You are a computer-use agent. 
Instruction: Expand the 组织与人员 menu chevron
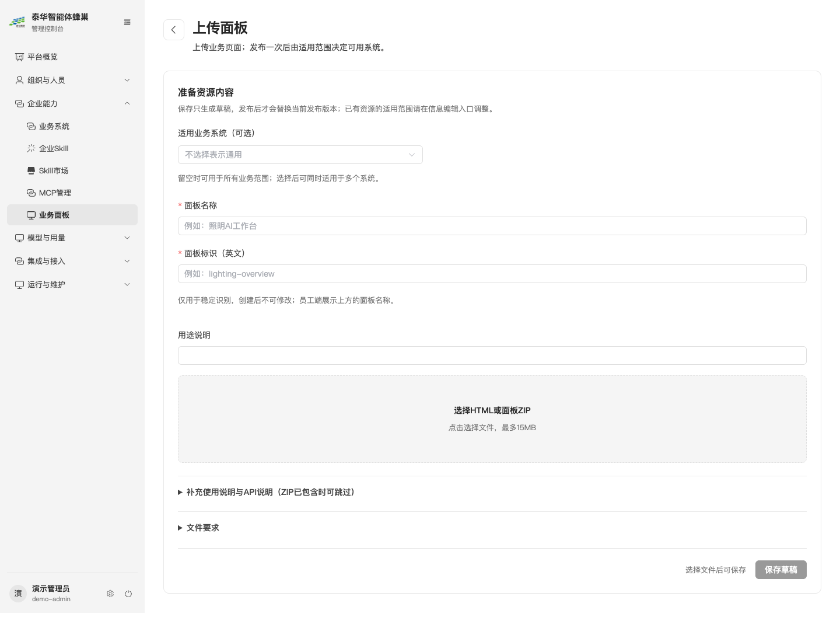pyautogui.click(x=127, y=80)
